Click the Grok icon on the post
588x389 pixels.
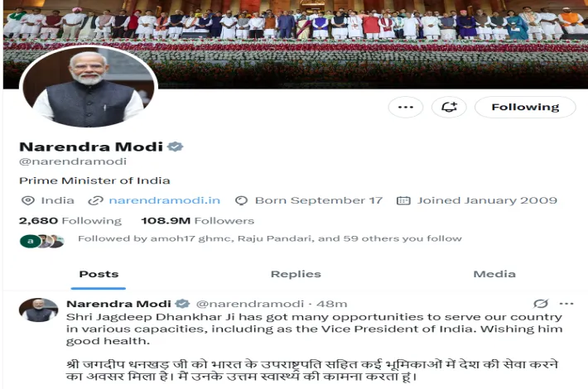(541, 303)
